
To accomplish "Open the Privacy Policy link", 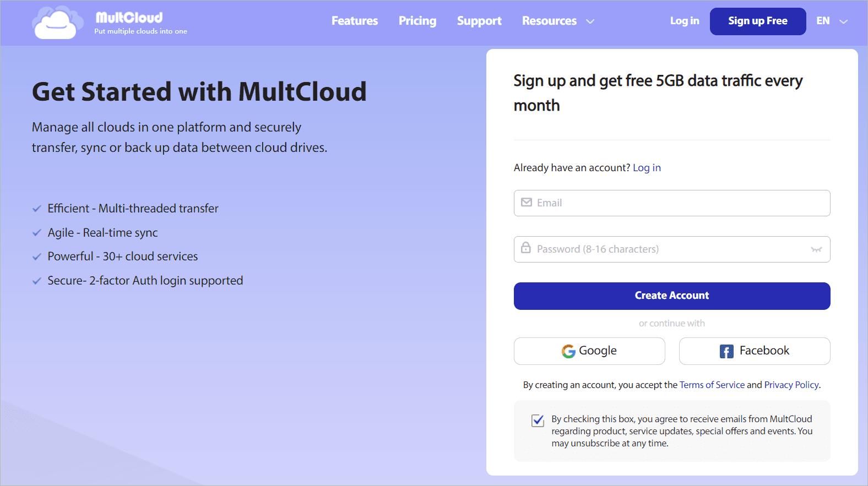I will pos(791,385).
